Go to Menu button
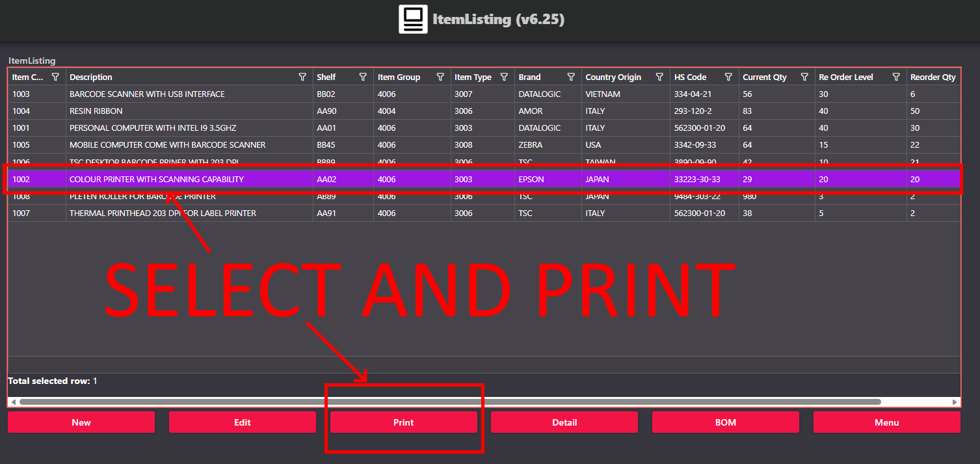This screenshot has width=980, height=464. 886,422
